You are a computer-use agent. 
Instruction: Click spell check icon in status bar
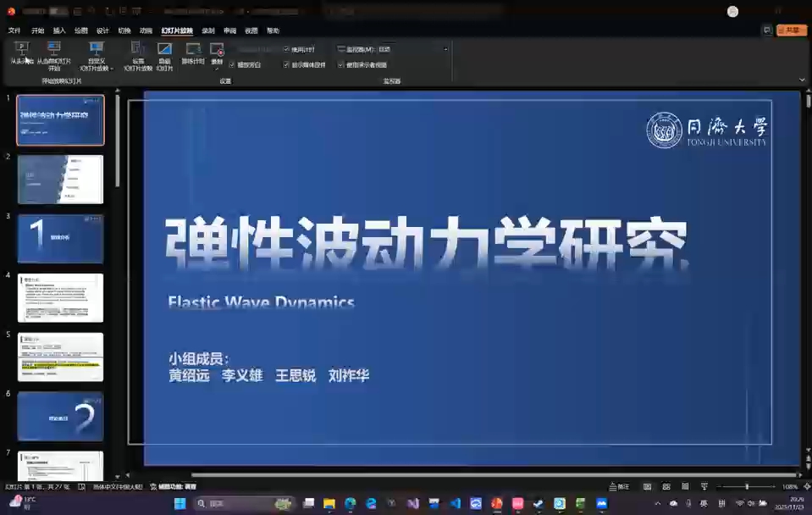coord(81,486)
